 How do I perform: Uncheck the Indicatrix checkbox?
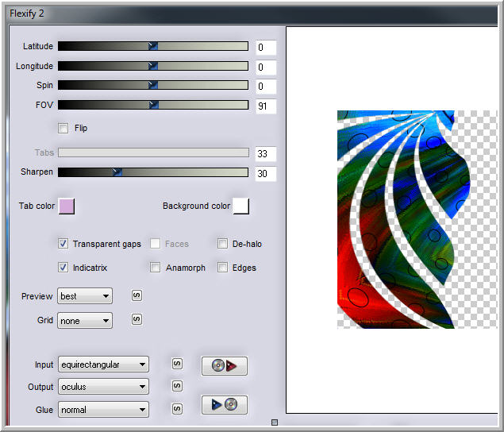pos(63,268)
